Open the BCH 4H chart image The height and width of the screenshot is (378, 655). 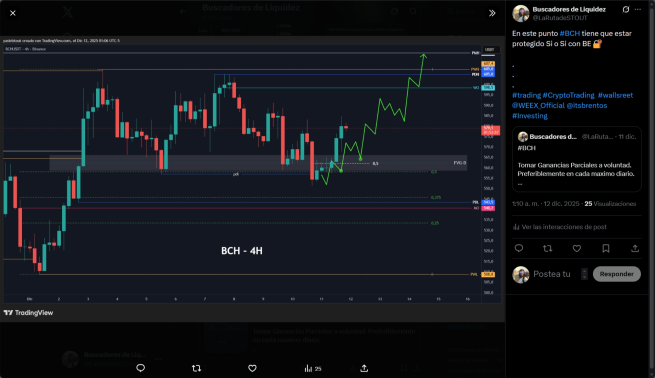click(x=252, y=179)
